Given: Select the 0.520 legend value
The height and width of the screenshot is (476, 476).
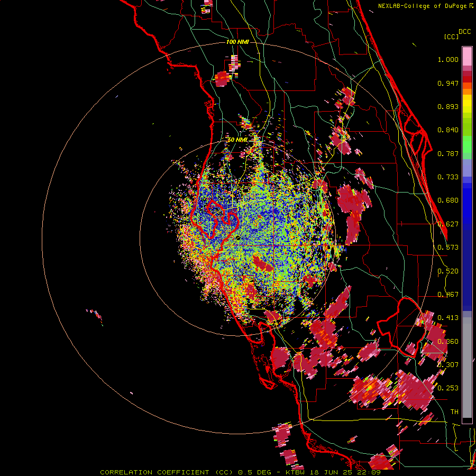Looking at the screenshot, I should click(448, 271).
